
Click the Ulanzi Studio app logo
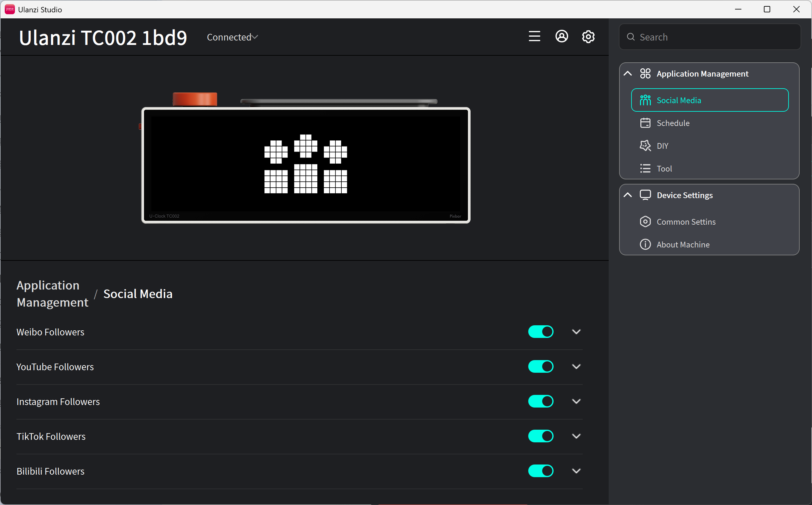point(10,9)
